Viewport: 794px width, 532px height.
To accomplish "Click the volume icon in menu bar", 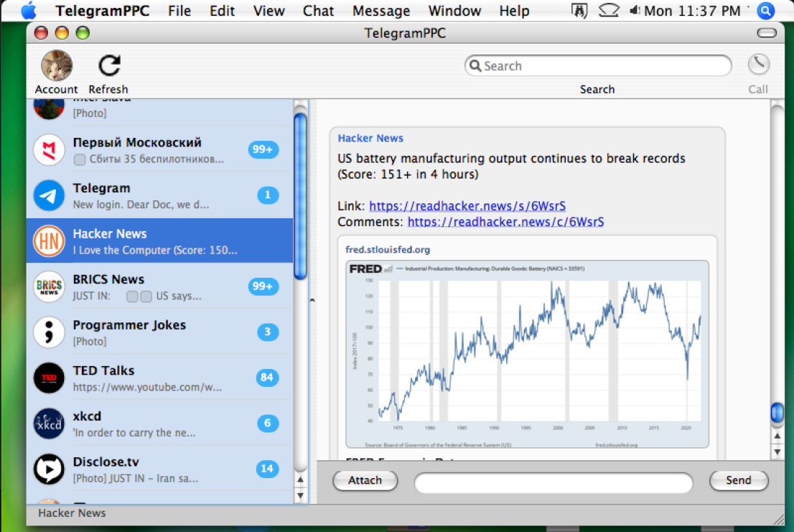I will click(634, 10).
